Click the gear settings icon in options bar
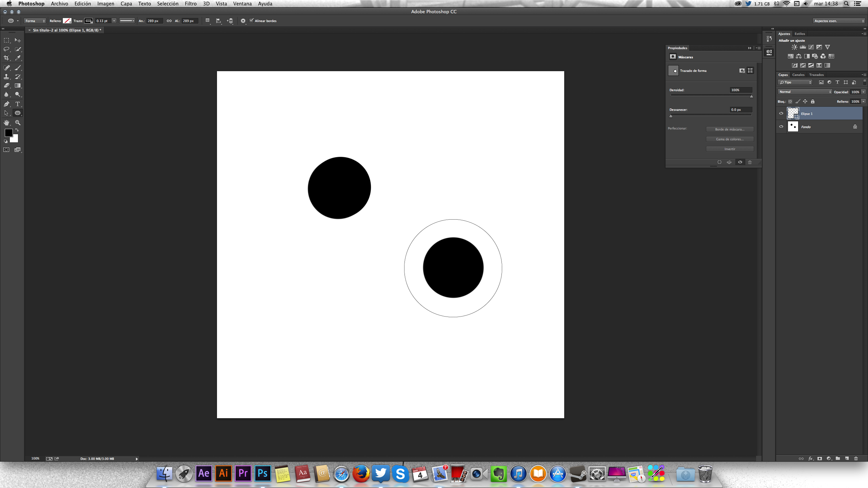 (243, 21)
